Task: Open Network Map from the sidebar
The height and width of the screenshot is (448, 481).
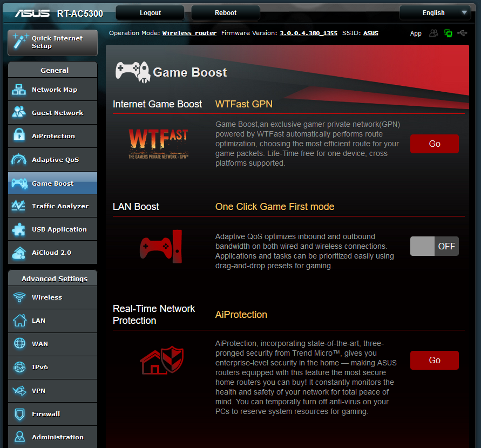Action: pos(52,90)
